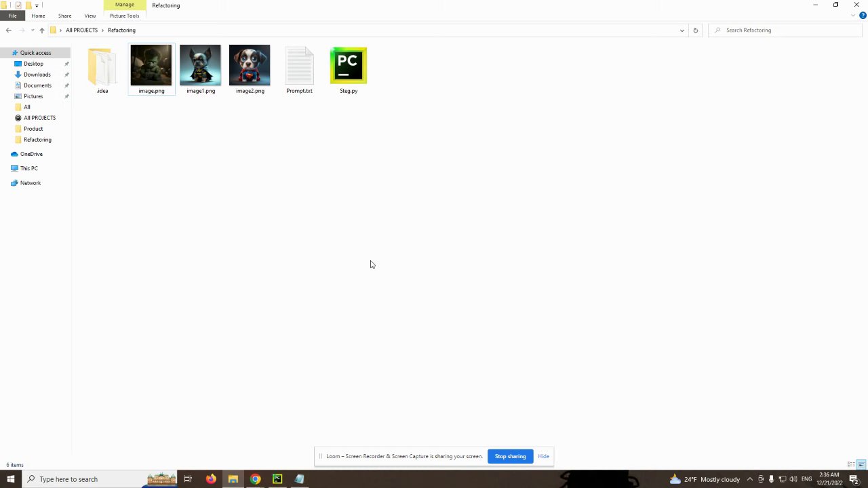Open Desktop in the navigation pane
This screenshot has height=488, width=868.
coord(33,64)
